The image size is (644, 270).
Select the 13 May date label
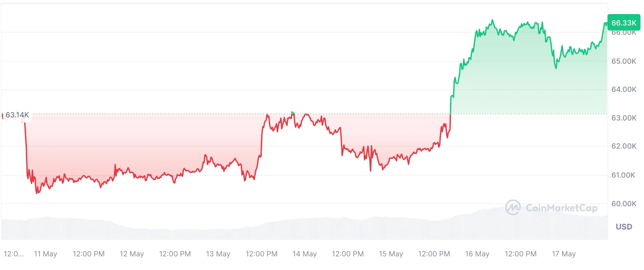(218, 254)
